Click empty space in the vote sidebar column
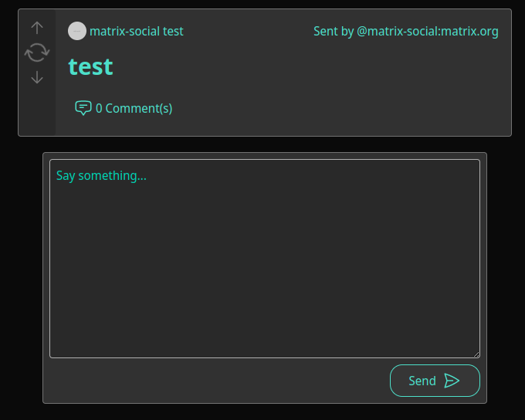 [37, 110]
